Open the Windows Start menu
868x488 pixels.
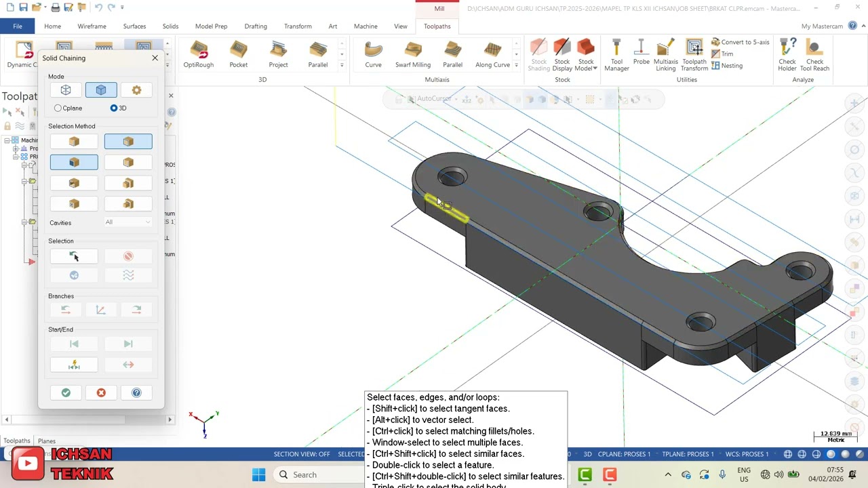pos(258,475)
